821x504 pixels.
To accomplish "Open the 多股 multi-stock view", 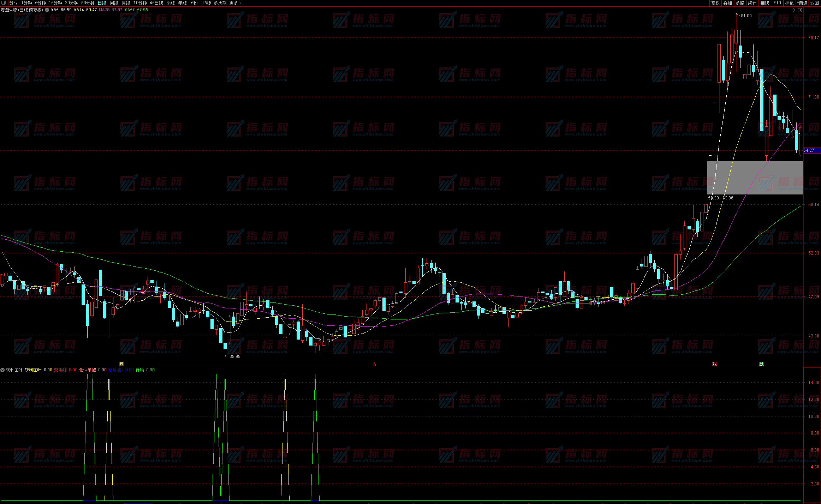I will click(740, 3).
